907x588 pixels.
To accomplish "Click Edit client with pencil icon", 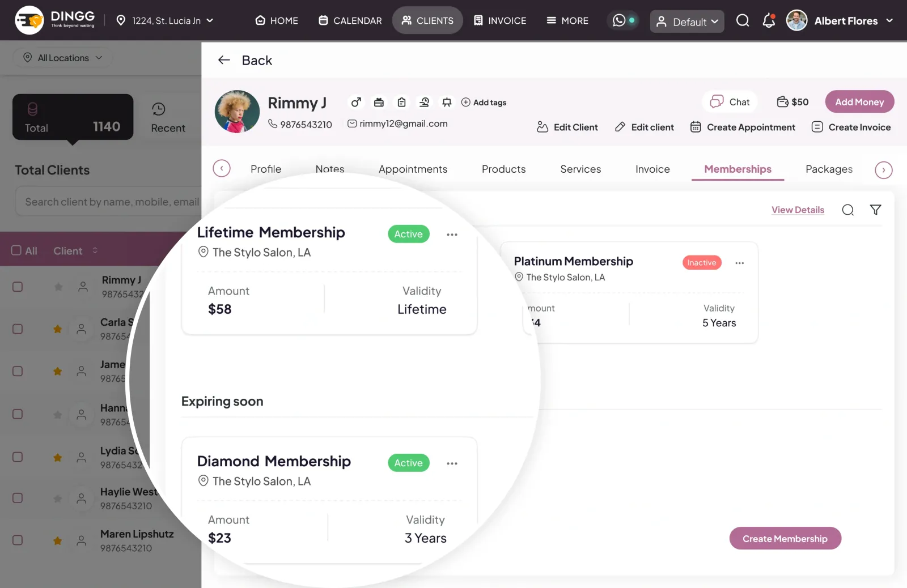I will (645, 127).
